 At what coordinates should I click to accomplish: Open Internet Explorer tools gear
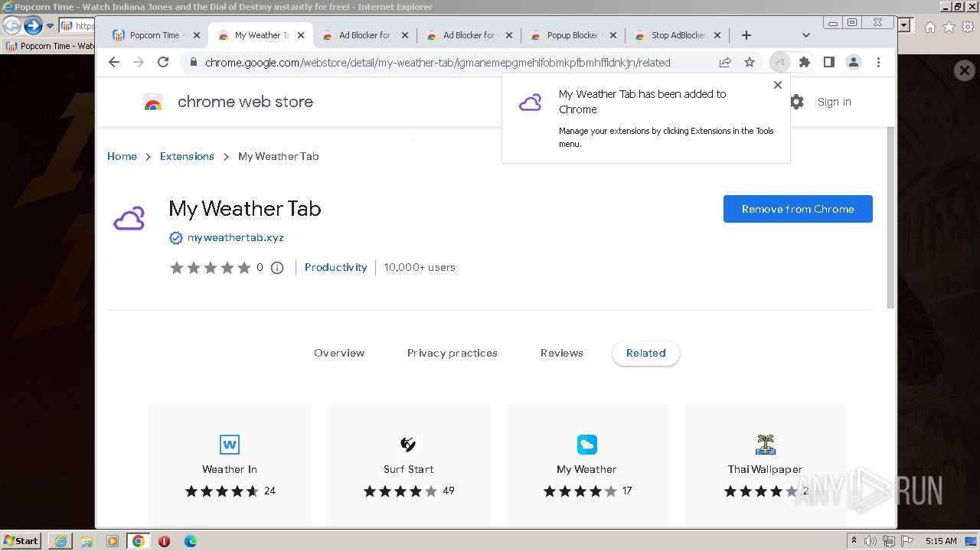coord(968,27)
